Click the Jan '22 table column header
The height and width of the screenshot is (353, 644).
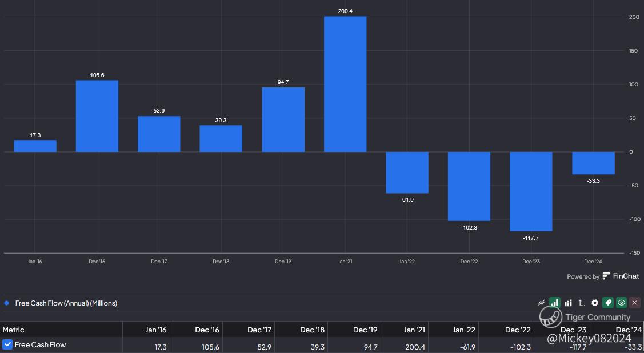[464, 330]
